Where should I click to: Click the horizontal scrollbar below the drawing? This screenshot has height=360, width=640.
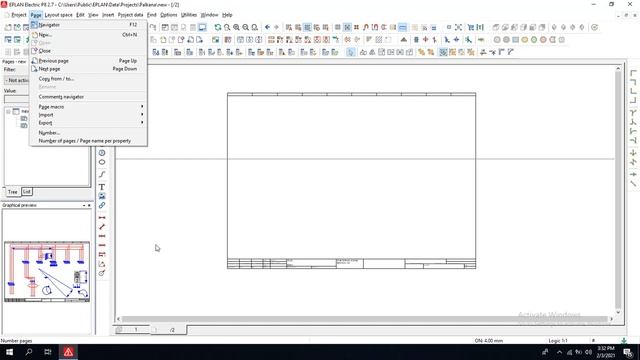(x=364, y=319)
